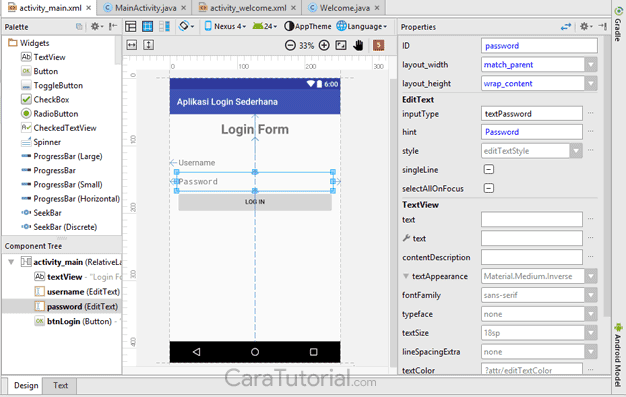Screen dimensions: 626x397
Task: Select ProgressBar (Horizontal) in the Palette
Action: click(x=70, y=198)
